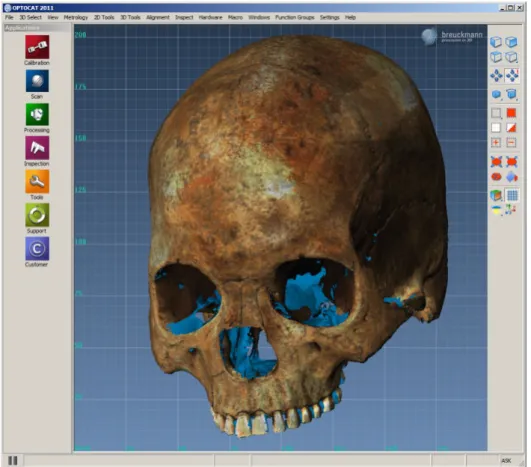This screenshot has height=467, width=531.
Task: Open the rectangle selection tool dropdown
Action: (x=496, y=113)
